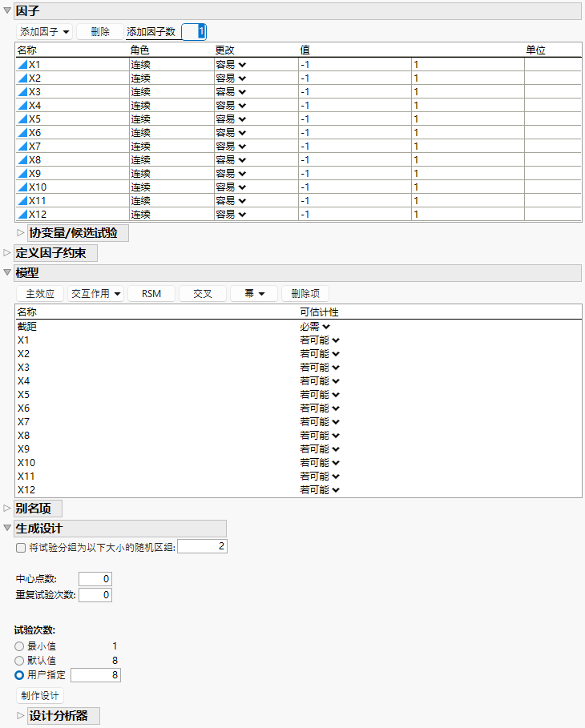Select the factor icon for X9

tap(22, 174)
